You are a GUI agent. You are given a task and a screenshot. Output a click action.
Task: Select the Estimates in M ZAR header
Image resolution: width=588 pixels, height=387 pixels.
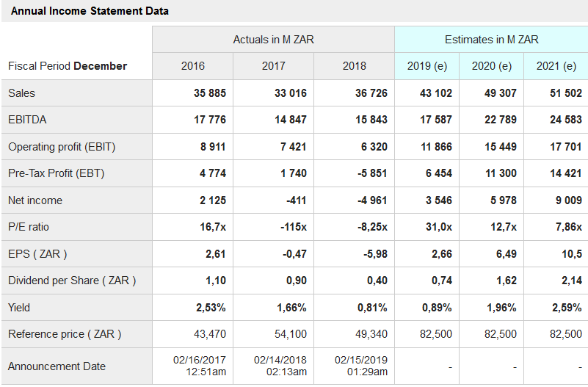(491, 39)
